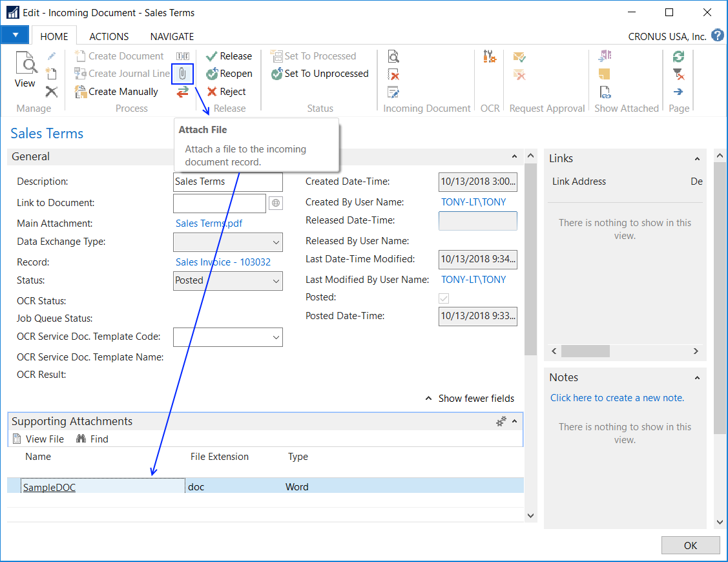Screen dimensions: 728x562
Task: Click Show fewer fields
Action: coord(470,399)
